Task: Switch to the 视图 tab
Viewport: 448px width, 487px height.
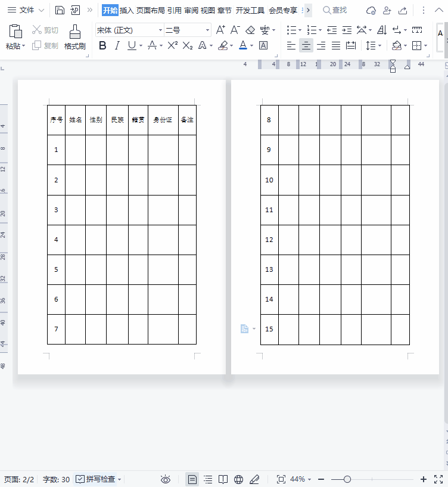Action: (208, 10)
